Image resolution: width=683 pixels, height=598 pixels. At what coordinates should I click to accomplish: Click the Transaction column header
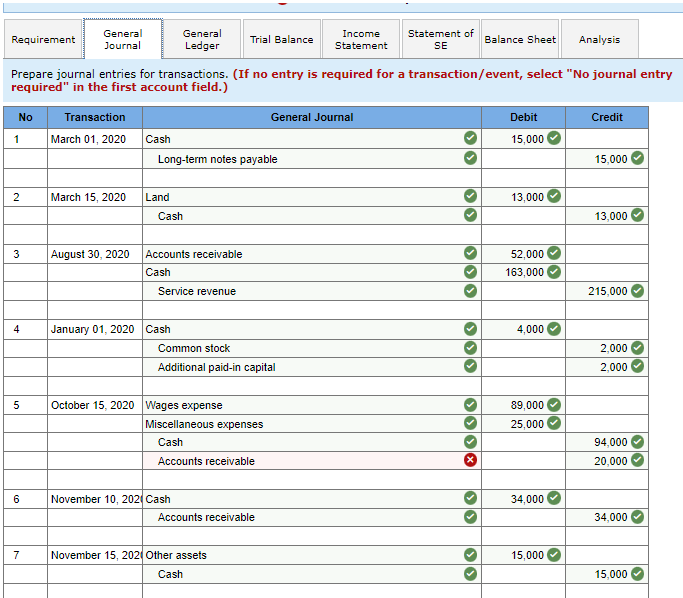[95, 117]
